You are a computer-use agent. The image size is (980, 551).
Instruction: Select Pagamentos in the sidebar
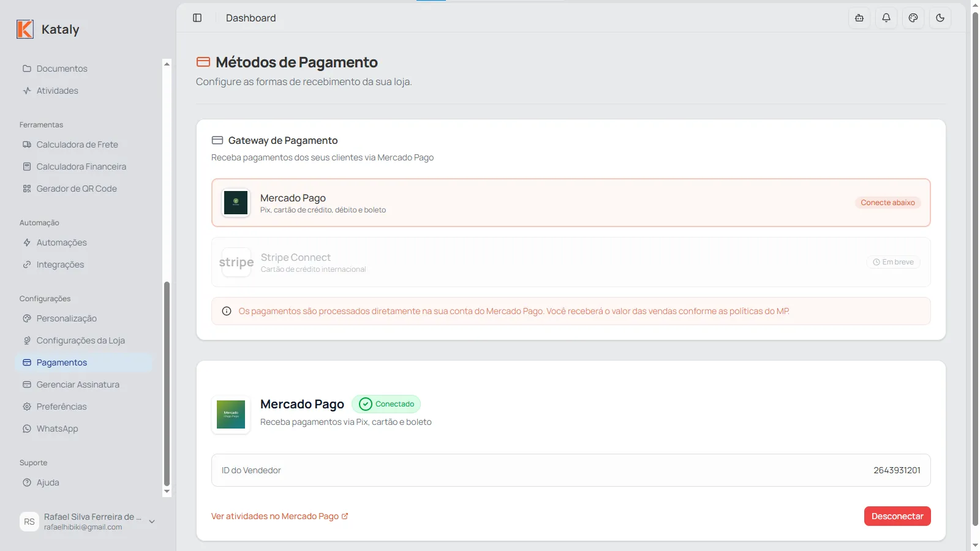pyautogui.click(x=83, y=362)
